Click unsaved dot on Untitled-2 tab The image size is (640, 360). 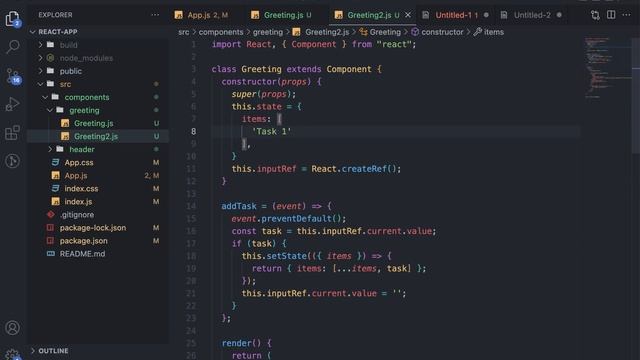pos(559,15)
